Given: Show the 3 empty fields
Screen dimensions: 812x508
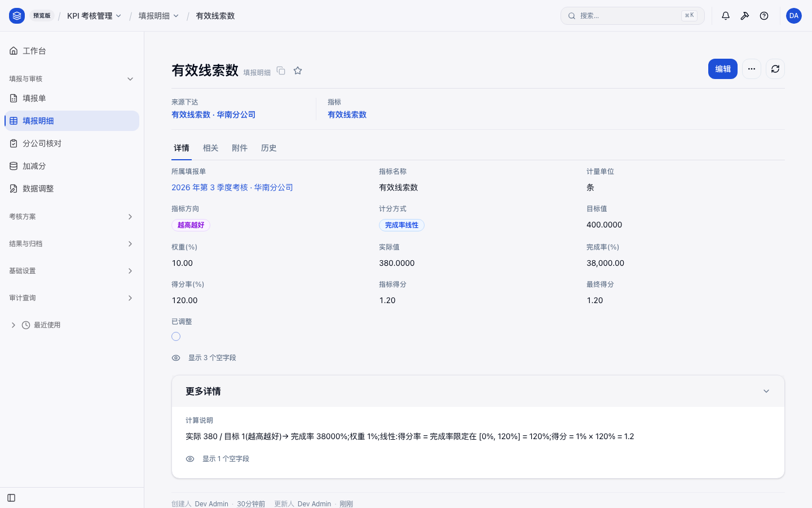Looking at the screenshot, I should click(204, 358).
